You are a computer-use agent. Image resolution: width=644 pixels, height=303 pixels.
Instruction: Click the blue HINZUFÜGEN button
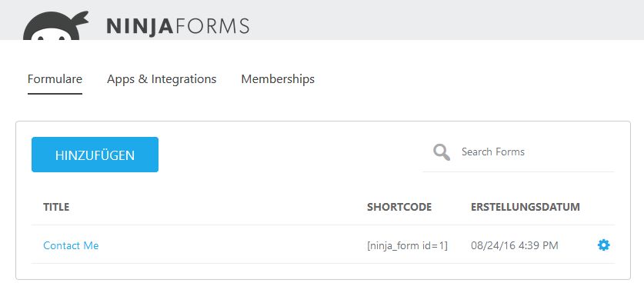[x=95, y=155]
